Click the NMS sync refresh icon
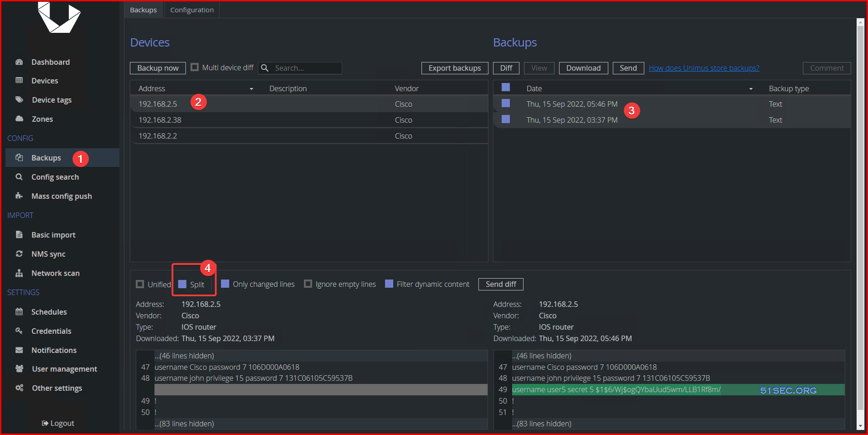The width and height of the screenshot is (868, 435). (x=19, y=254)
